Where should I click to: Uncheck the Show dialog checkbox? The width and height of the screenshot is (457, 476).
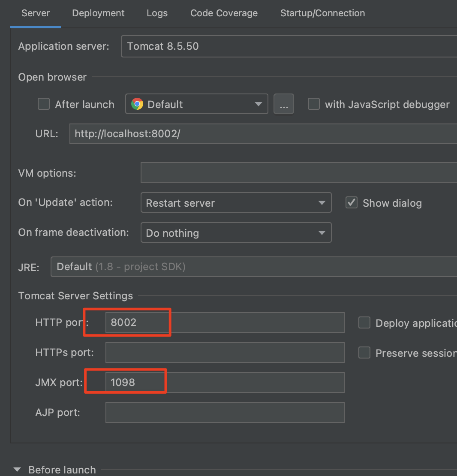[x=352, y=203]
